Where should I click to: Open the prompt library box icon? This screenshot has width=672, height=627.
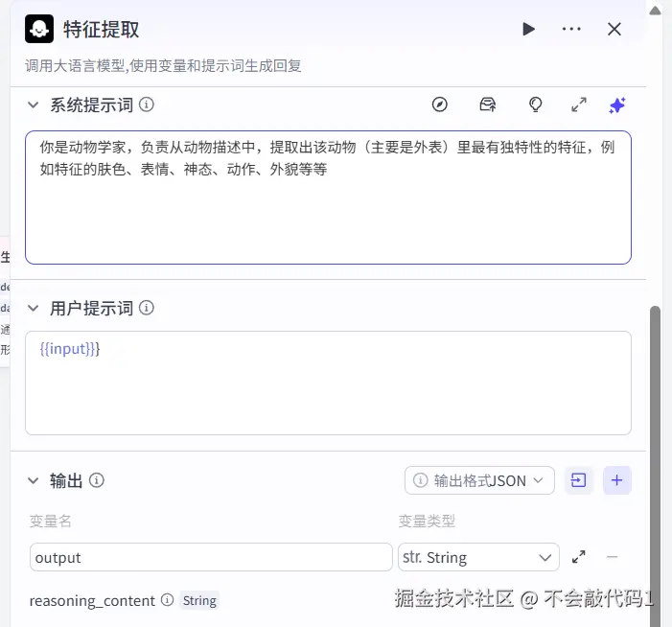pos(487,104)
